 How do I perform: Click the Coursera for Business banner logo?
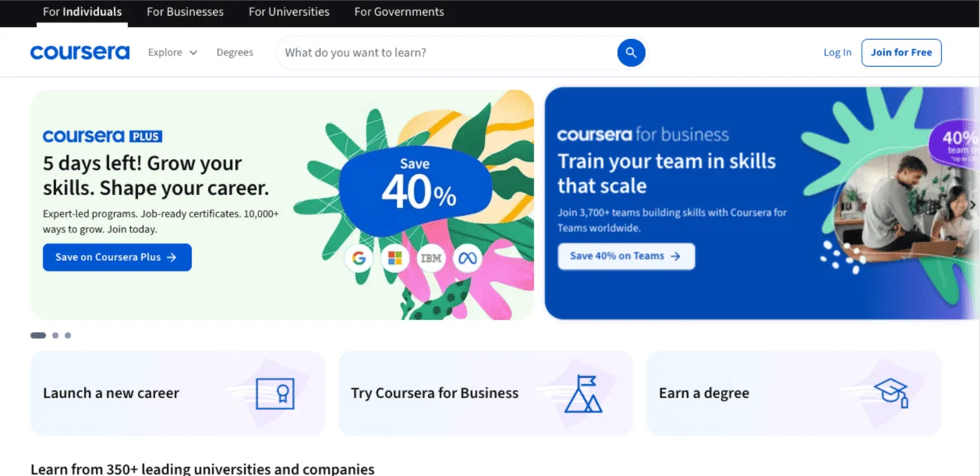pyautogui.click(x=643, y=135)
